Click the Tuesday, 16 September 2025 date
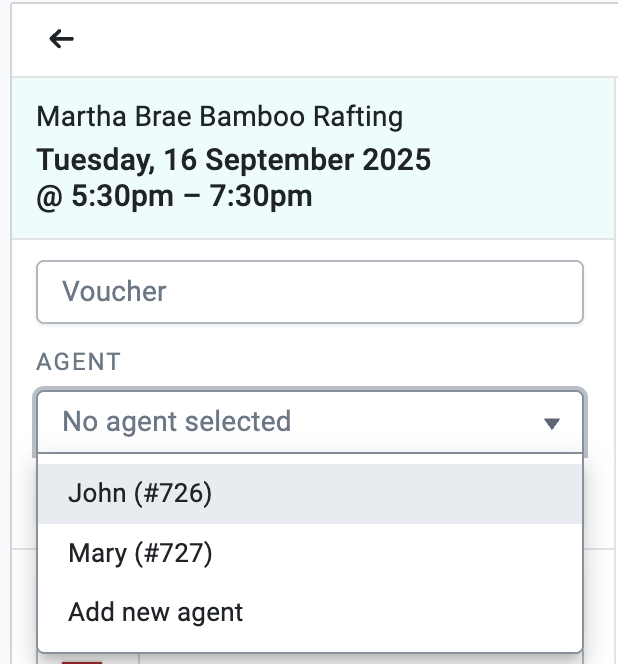618x664 pixels. pyautogui.click(x=233, y=160)
